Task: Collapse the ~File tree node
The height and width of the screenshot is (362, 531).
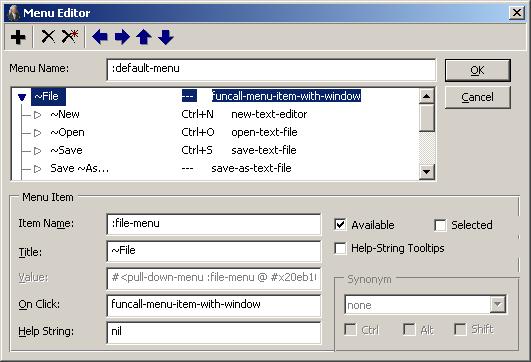Action: pos(22,98)
